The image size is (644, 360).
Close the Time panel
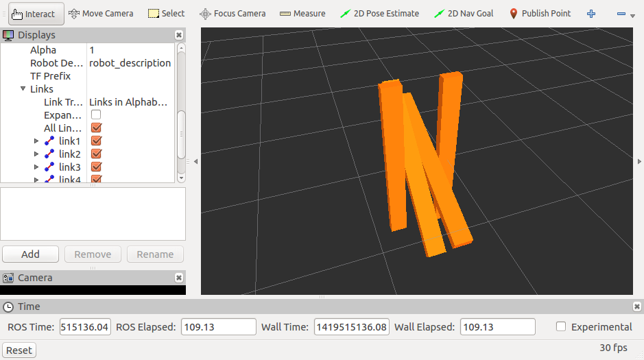point(636,307)
